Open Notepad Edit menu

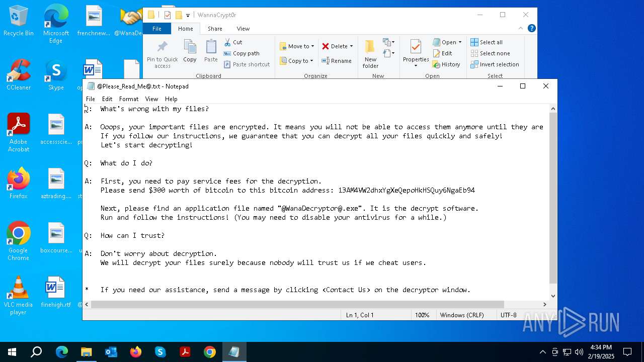pos(107,99)
